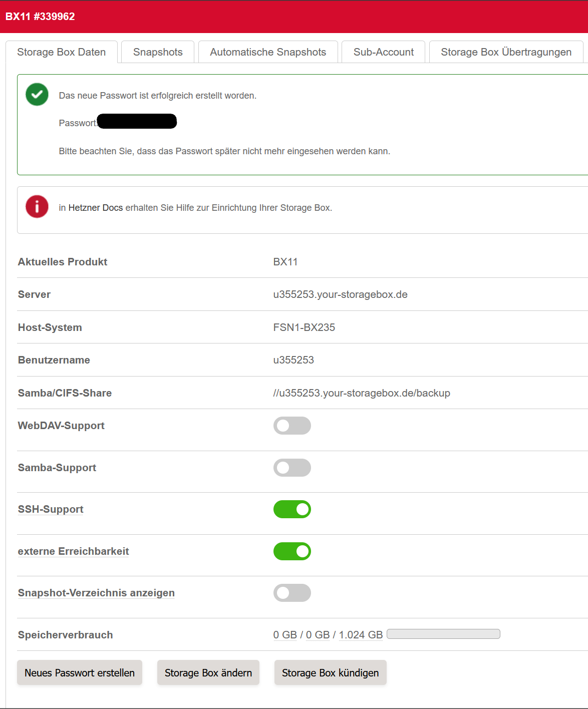
Task: Click the Samba-Support label
Action: [x=57, y=468]
